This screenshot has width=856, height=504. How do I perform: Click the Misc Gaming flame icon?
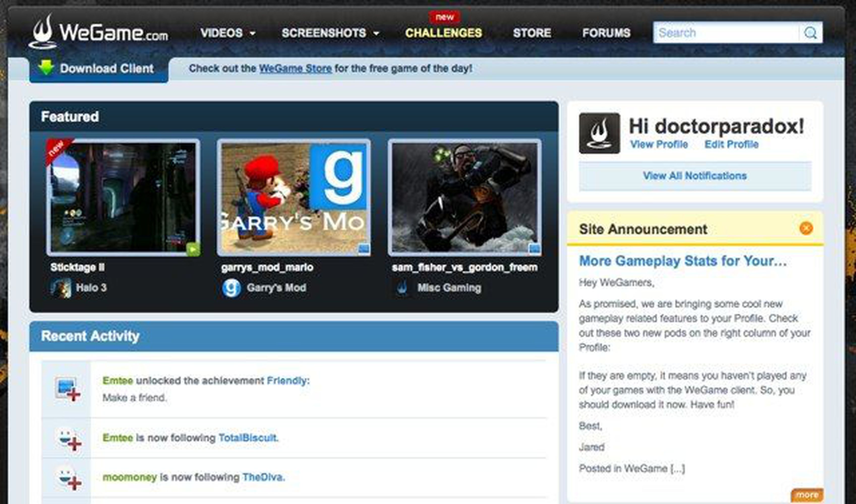tap(402, 288)
